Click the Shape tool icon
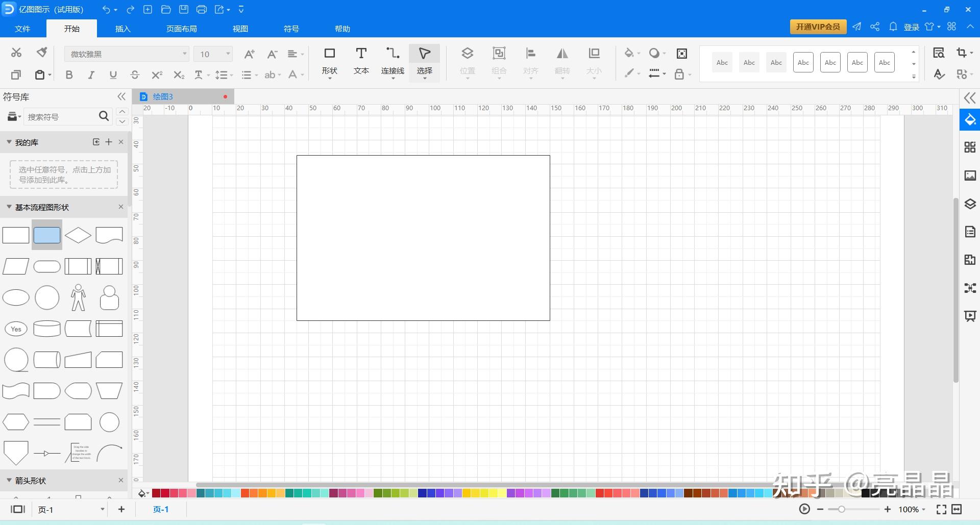 pos(329,61)
